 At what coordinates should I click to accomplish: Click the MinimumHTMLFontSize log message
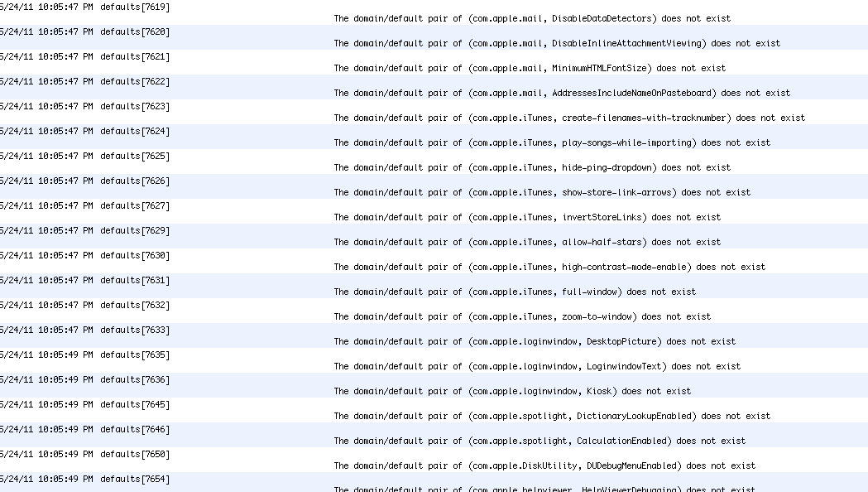[530, 68]
